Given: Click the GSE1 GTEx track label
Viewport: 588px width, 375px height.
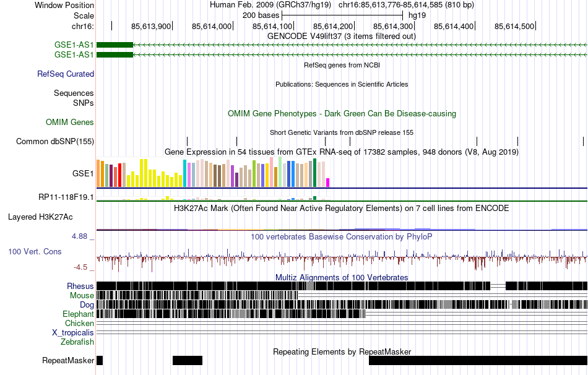Looking at the screenshot, I should (83, 174).
